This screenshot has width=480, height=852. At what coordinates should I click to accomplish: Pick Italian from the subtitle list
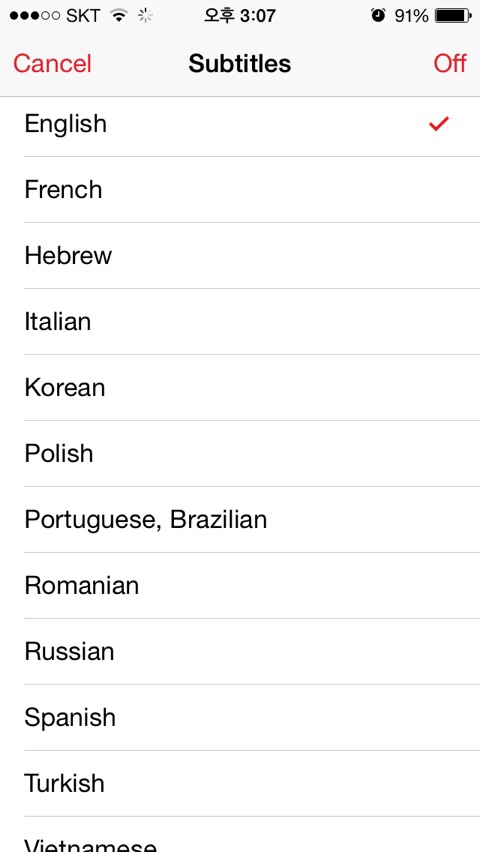coord(240,322)
